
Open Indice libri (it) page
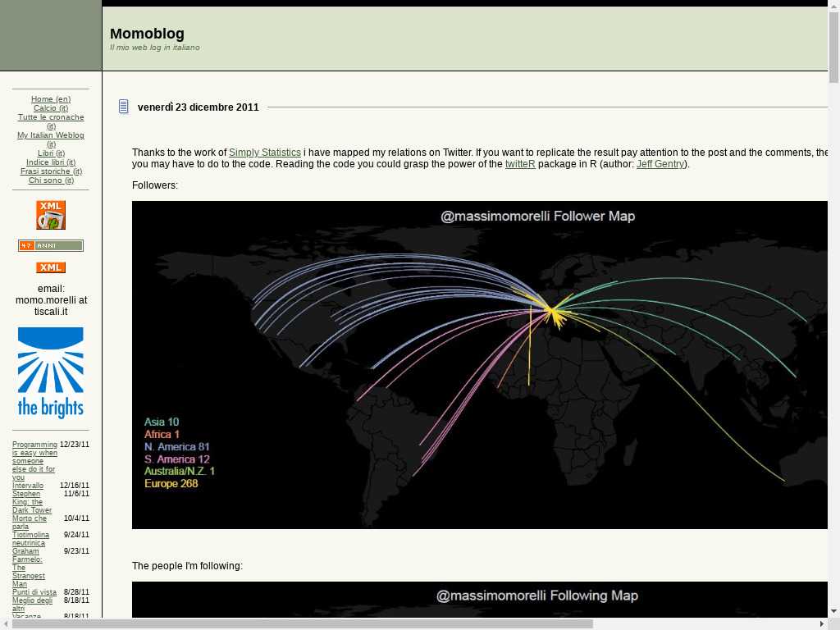(x=51, y=162)
